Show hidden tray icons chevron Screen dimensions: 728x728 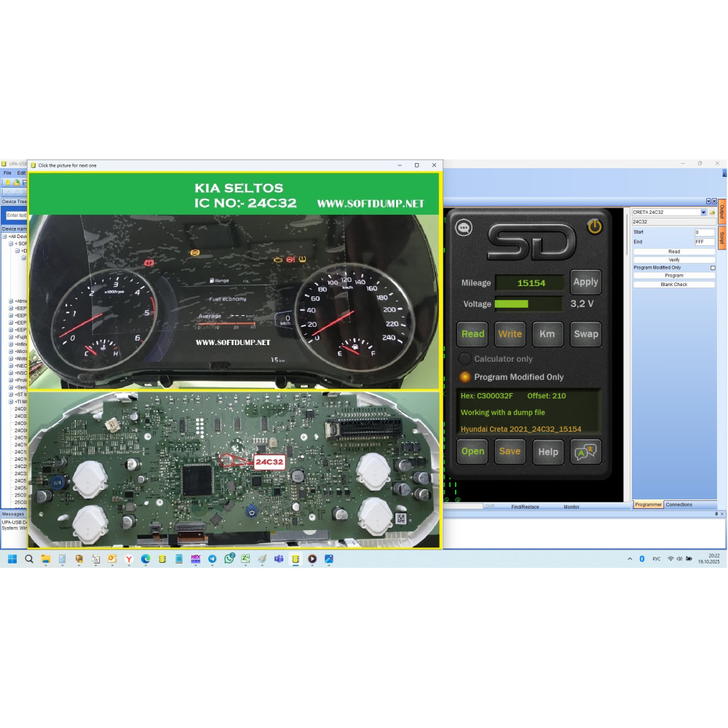pos(630,558)
